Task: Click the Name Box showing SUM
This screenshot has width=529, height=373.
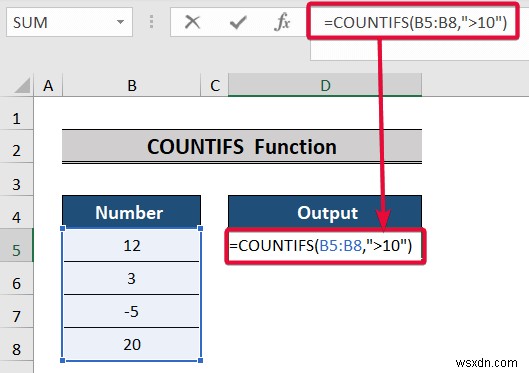Action: (x=69, y=22)
